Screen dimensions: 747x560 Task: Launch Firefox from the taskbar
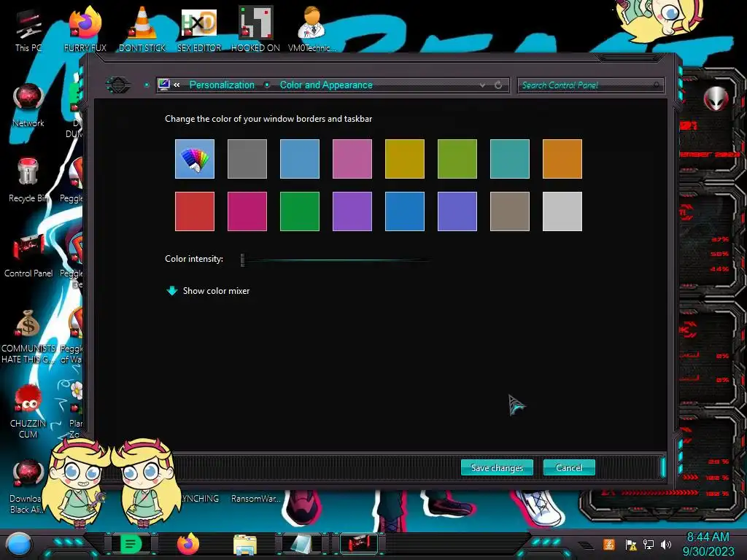tap(188, 544)
